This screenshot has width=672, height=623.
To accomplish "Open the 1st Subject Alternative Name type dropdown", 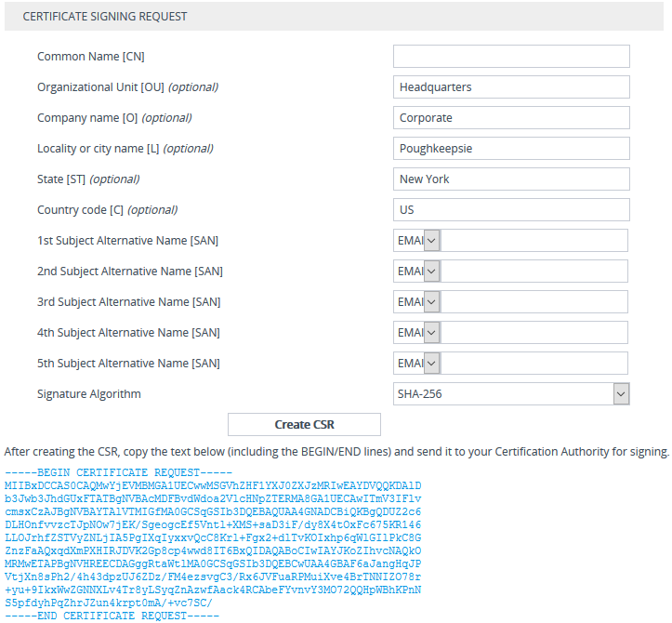I will (416, 241).
